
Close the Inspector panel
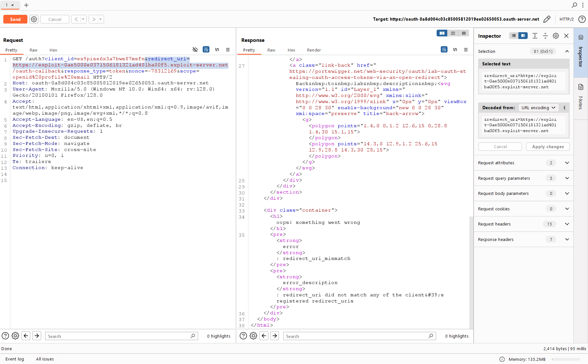pos(566,36)
